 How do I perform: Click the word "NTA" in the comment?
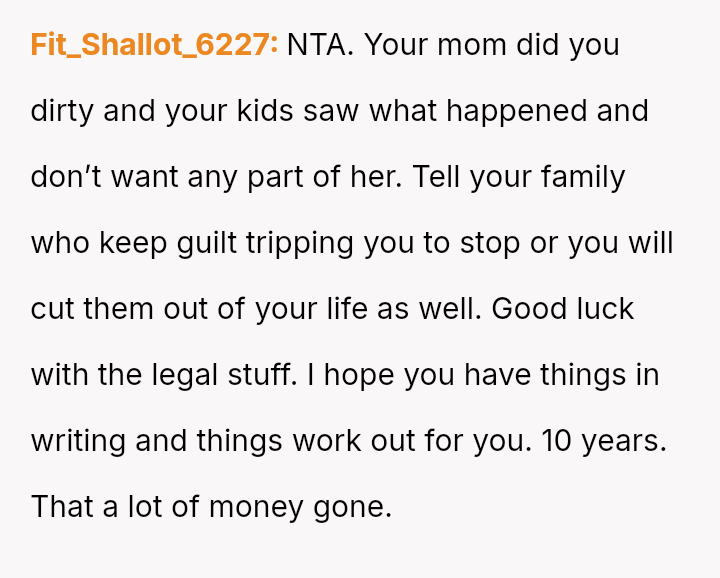click(x=318, y=45)
